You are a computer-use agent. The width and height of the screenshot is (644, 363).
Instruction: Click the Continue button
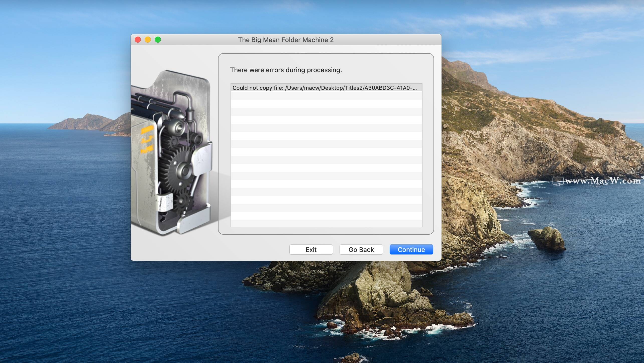[x=411, y=249]
